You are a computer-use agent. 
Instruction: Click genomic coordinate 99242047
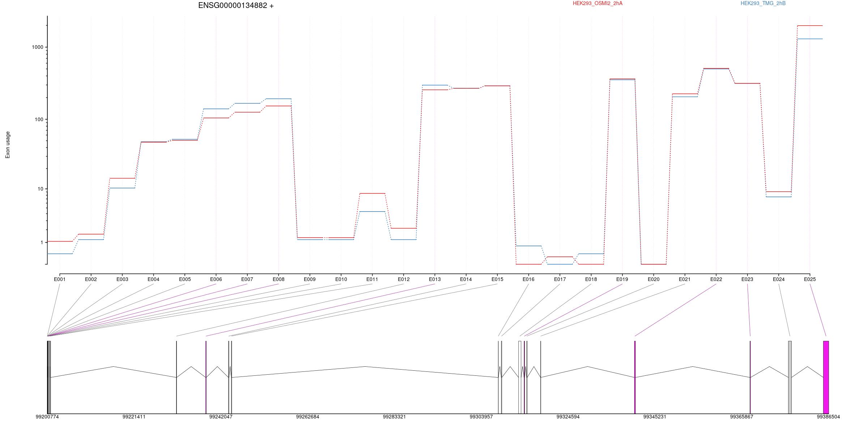(x=221, y=417)
